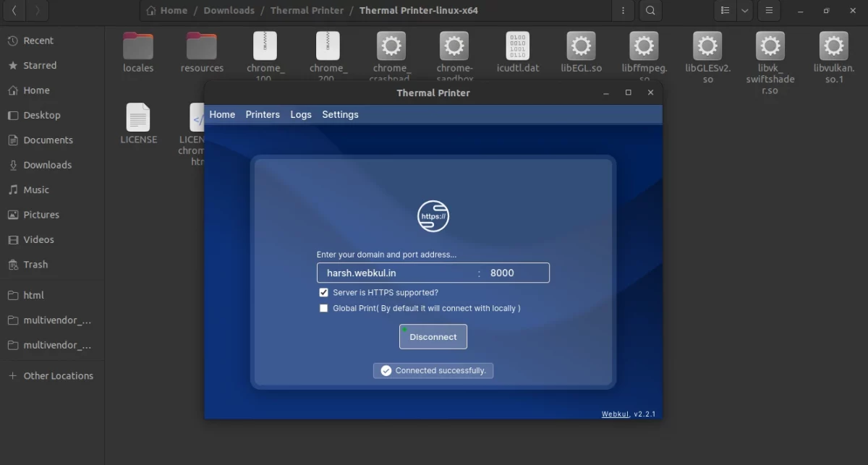The image size is (868, 465).
Task: Open Downloads in the sidebar
Action: coord(47,165)
